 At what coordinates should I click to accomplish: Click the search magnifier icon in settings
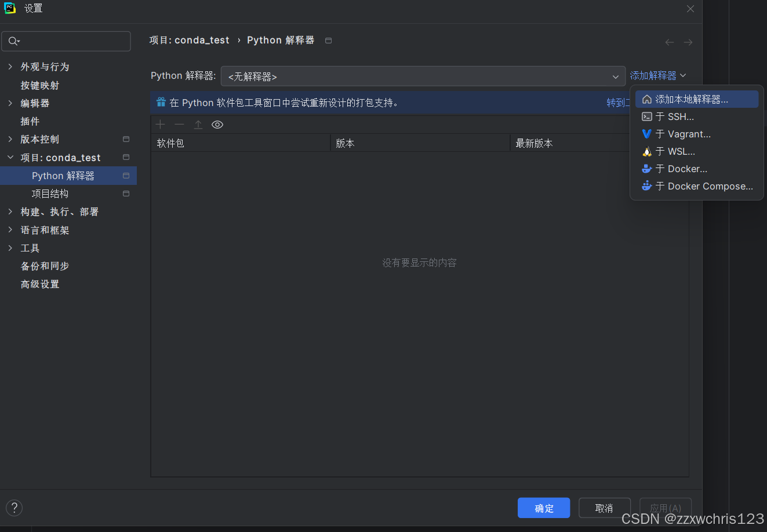click(x=13, y=41)
